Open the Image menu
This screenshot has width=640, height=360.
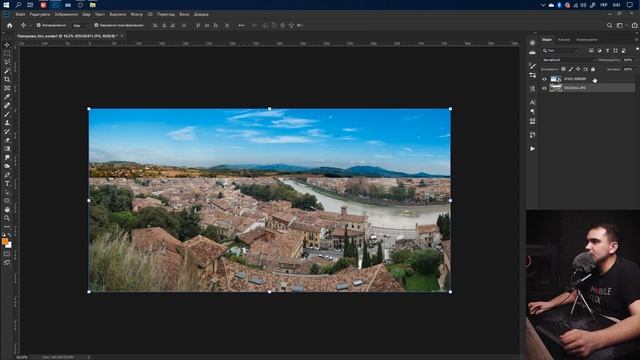click(x=66, y=14)
